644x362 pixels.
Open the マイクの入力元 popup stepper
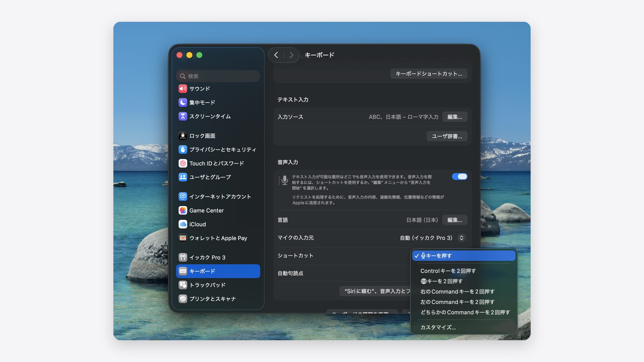click(462, 238)
